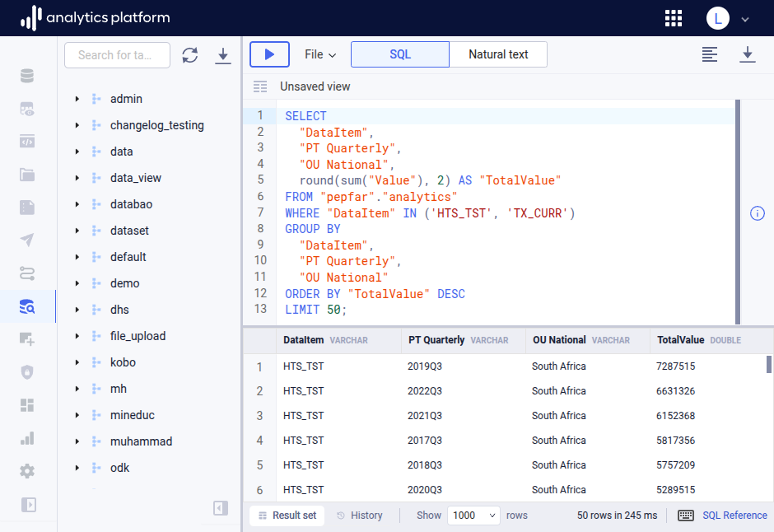The width and height of the screenshot is (774, 532).
Task: Refresh the table list
Action: click(190, 55)
